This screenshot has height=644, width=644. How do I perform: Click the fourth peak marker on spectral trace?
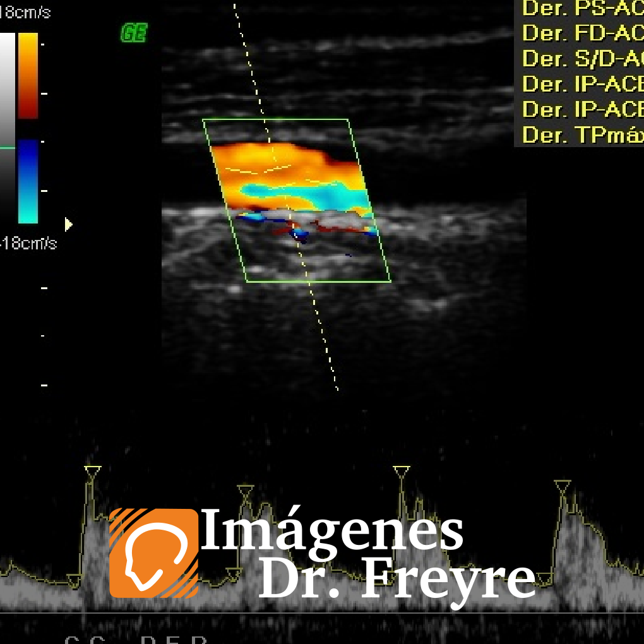pos(563,485)
